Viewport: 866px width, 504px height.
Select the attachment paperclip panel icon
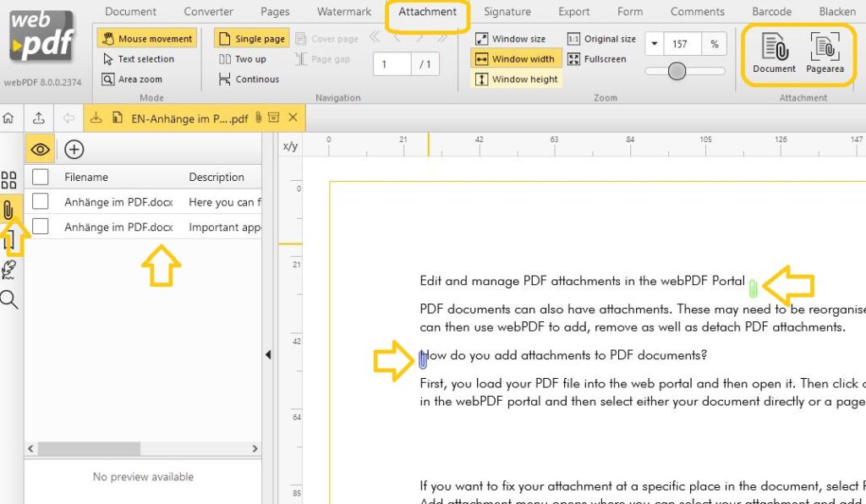point(9,210)
